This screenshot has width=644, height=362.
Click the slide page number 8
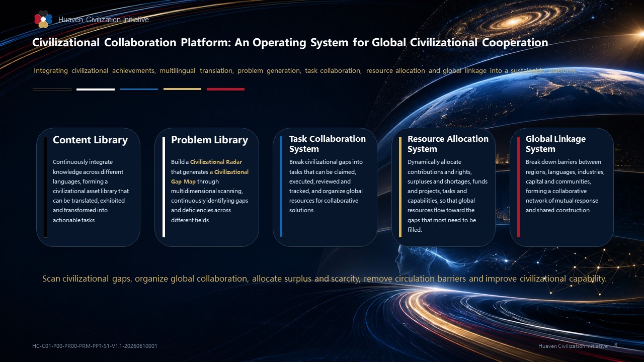coord(616,345)
